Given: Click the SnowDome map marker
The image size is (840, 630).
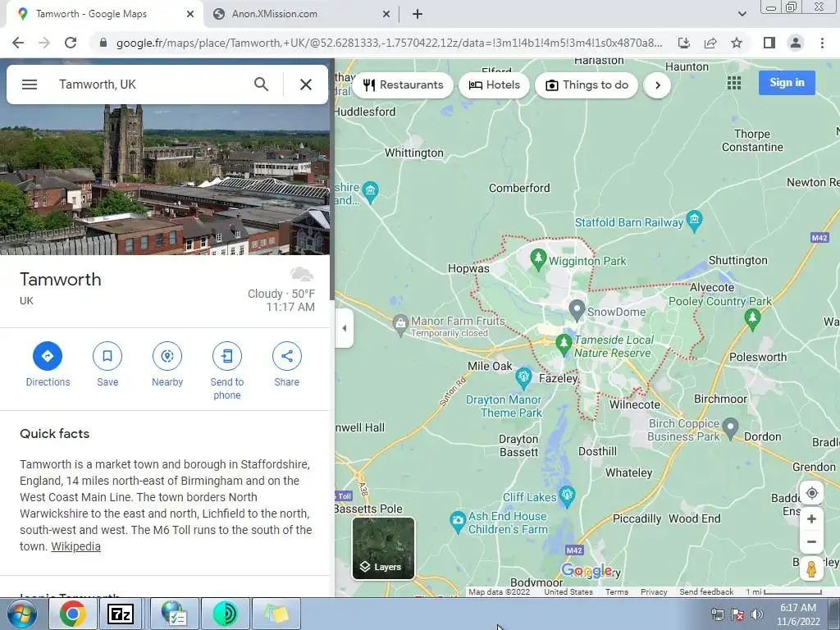Looking at the screenshot, I should pyautogui.click(x=577, y=309).
